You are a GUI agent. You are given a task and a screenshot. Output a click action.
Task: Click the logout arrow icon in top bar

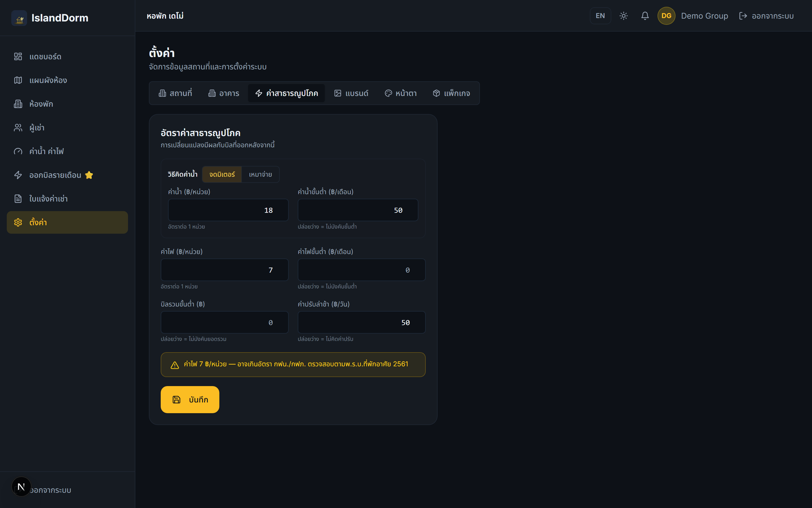pos(743,16)
